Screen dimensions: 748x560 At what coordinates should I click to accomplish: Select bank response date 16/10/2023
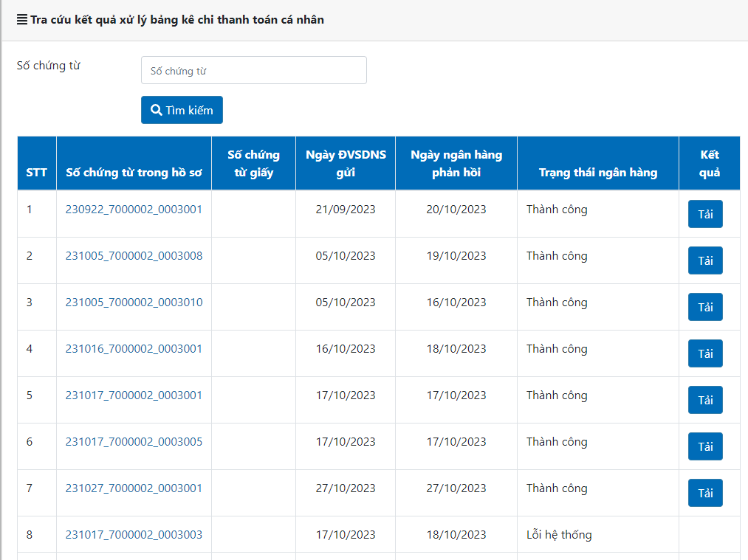tap(456, 303)
